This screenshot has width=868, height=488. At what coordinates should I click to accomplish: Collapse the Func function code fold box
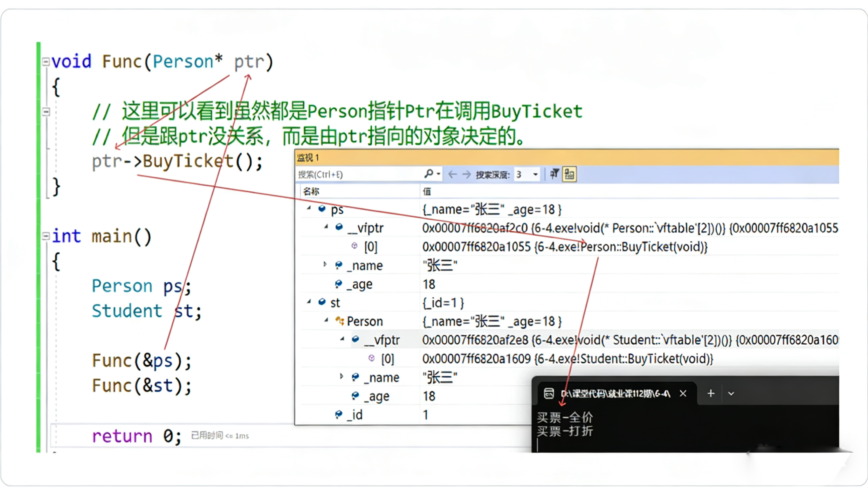tap(46, 62)
